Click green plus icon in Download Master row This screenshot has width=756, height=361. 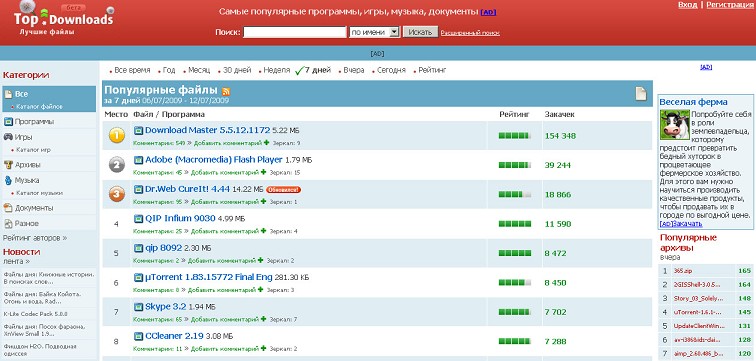[x=266, y=143]
